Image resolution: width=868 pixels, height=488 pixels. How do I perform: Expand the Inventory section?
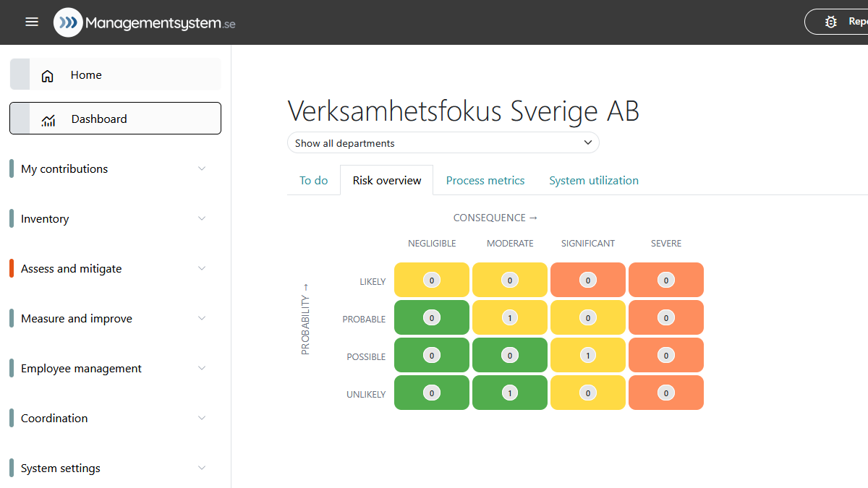(x=202, y=218)
